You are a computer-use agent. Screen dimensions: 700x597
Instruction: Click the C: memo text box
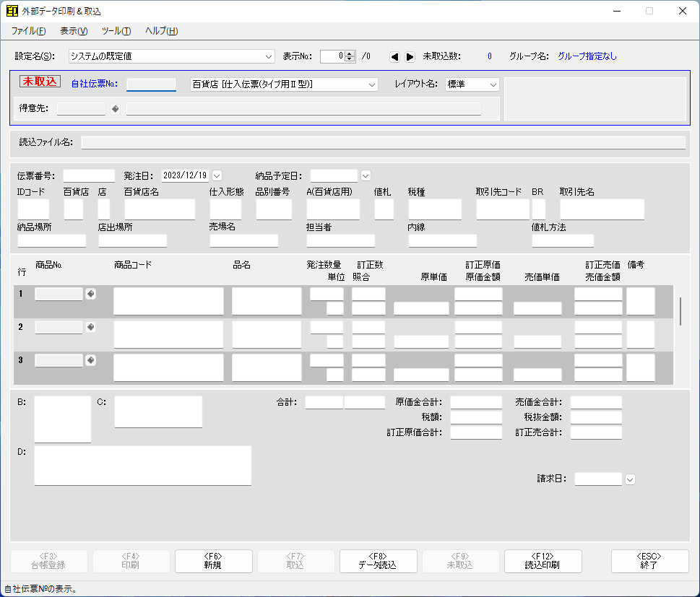coord(158,411)
